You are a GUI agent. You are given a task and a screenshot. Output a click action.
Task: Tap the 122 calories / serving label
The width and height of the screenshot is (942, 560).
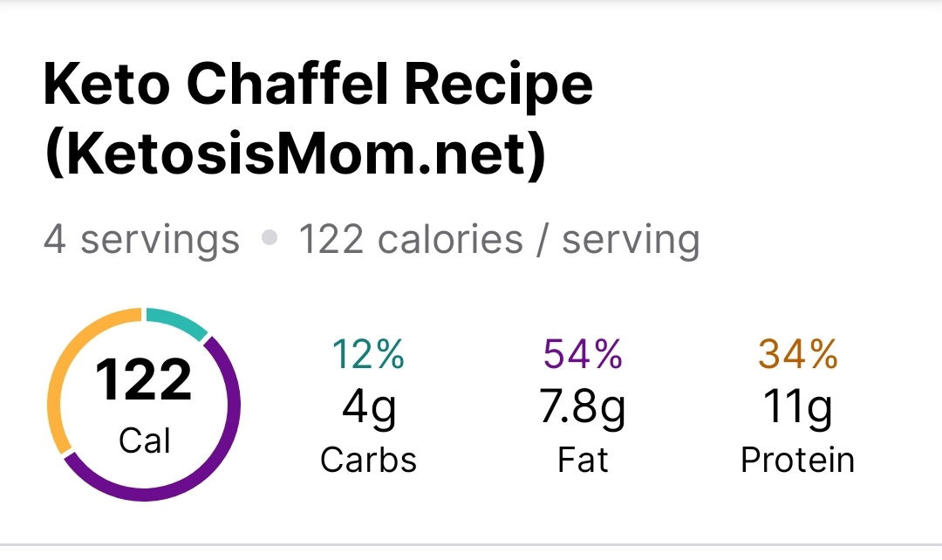pos(499,240)
